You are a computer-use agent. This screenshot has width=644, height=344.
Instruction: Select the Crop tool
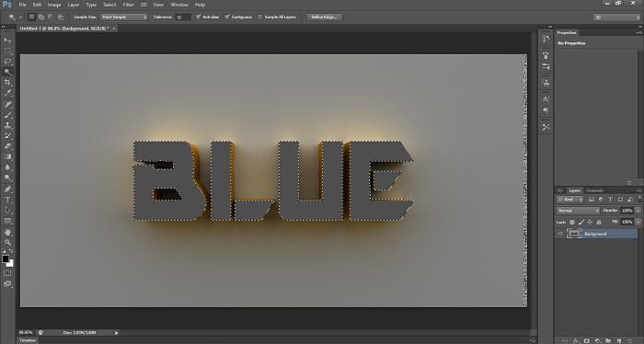click(x=7, y=83)
